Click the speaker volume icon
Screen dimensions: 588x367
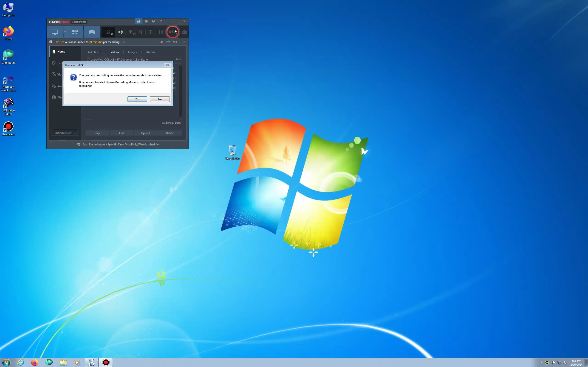point(121,32)
